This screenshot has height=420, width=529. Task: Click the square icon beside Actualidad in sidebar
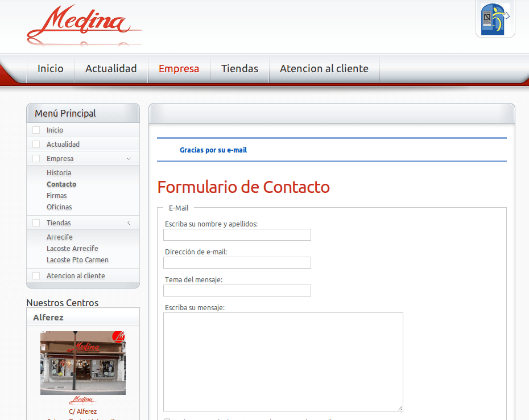coord(36,144)
